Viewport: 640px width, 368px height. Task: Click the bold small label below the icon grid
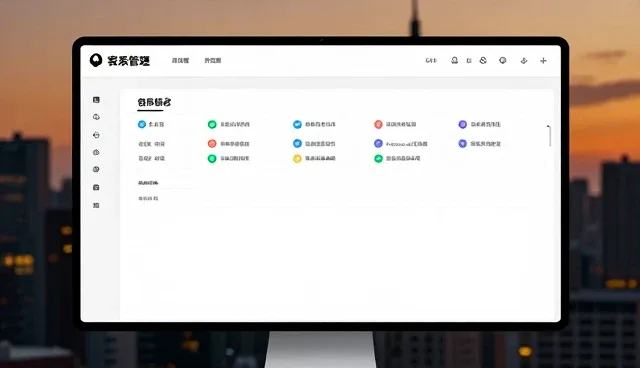point(148,183)
